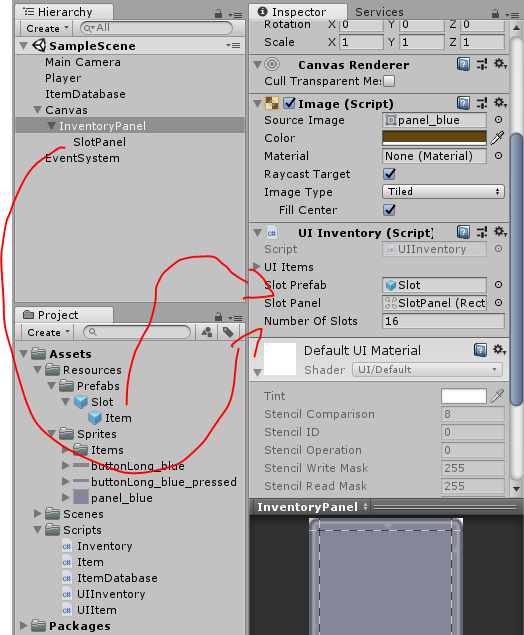Screen dimensions: 524x635
Task: Click the Inspector vertical scrollbar thumb
Action: (x=516, y=269)
